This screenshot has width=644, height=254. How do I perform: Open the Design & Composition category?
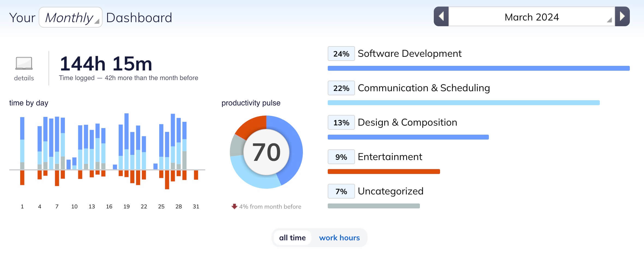tap(407, 122)
